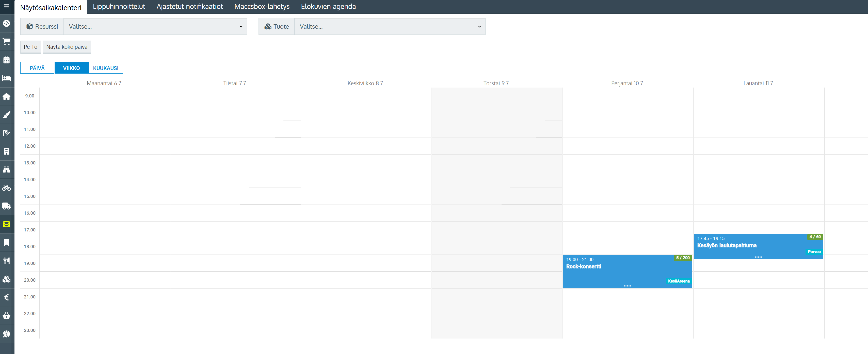The width and height of the screenshot is (868, 354).
Task: Expand the Resurssi Valitse dropdown
Action: coord(155,27)
